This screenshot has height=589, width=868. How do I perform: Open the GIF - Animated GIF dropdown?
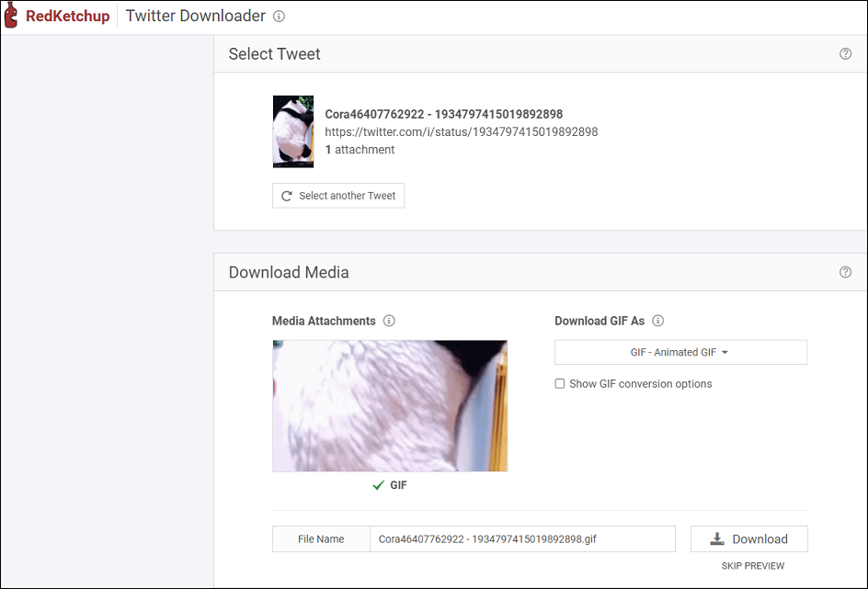tap(681, 352)
